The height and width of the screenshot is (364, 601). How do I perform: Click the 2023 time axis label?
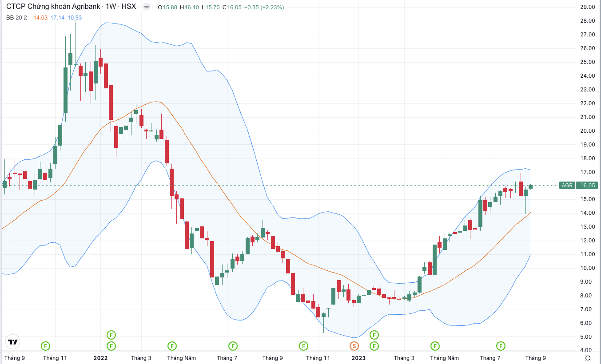click(358, 358)
